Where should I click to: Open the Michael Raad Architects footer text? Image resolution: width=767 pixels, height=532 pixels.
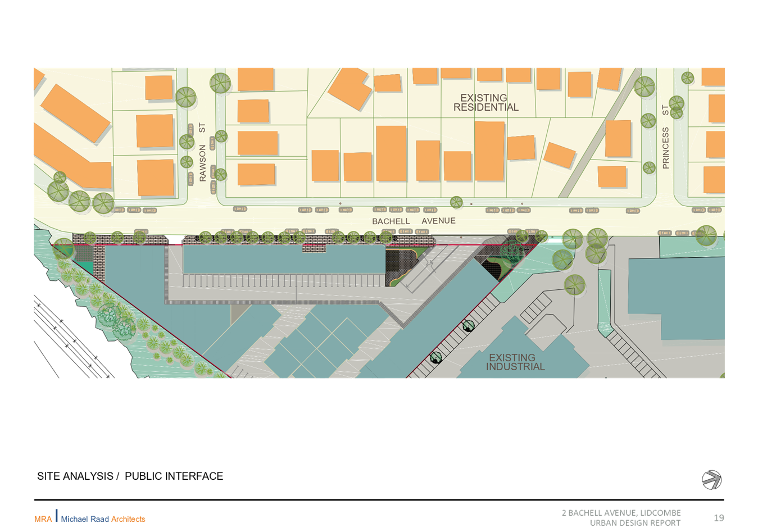click(103, 519)
